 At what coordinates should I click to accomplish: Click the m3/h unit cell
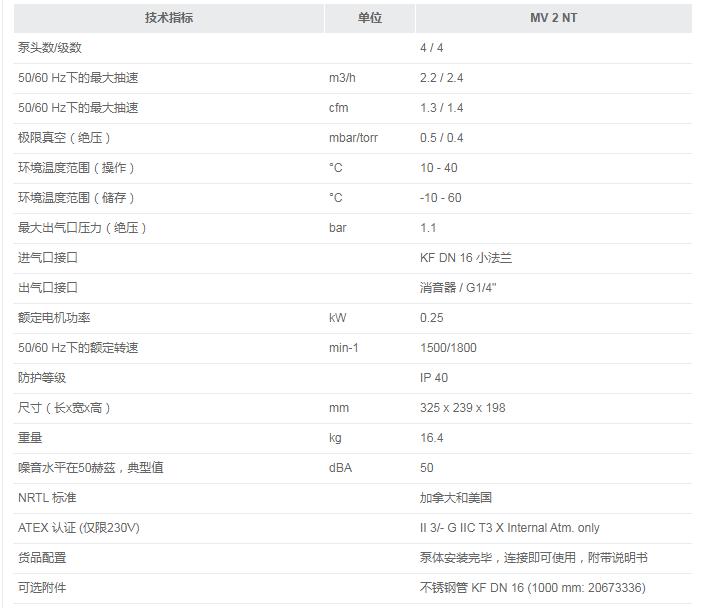[x=342, y=78]
